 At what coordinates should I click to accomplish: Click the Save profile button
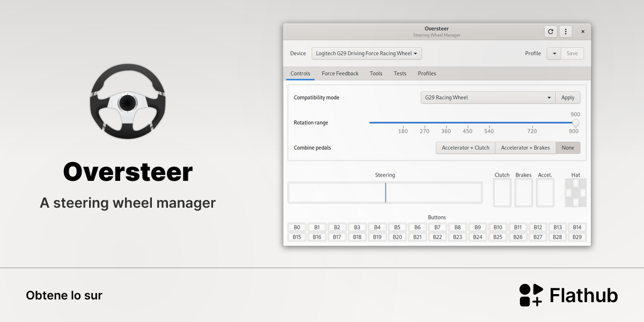pos(572,53)
